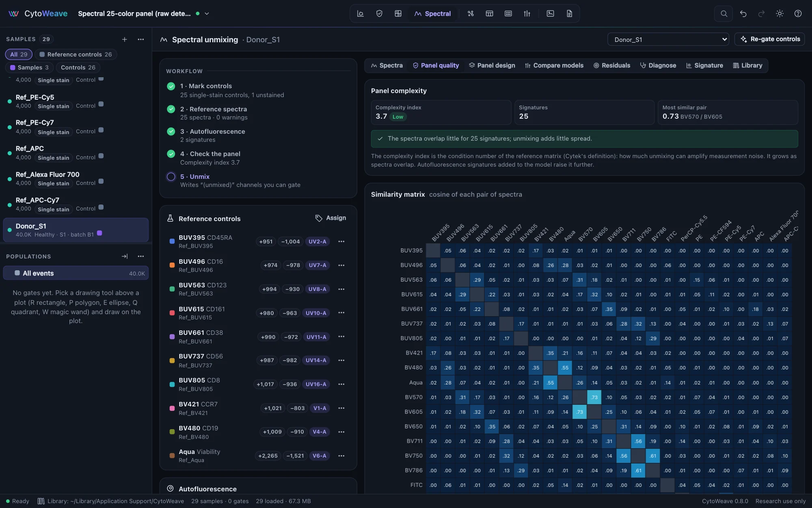This screenshot has width=812, height=508.
Task: Open the shield quality-check icon in toolbar
Action: coord(379,13)
